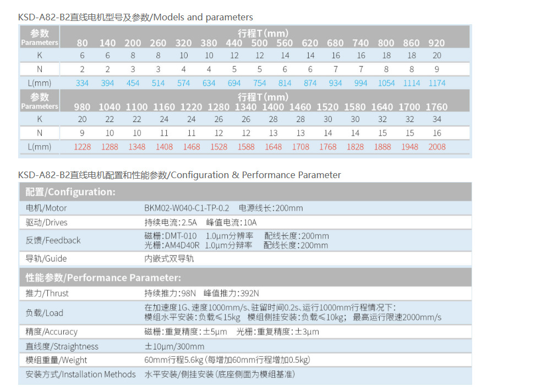Select the blue length value '1174'
This screenshot has height=392, width=536.
[x=437, y=83]
